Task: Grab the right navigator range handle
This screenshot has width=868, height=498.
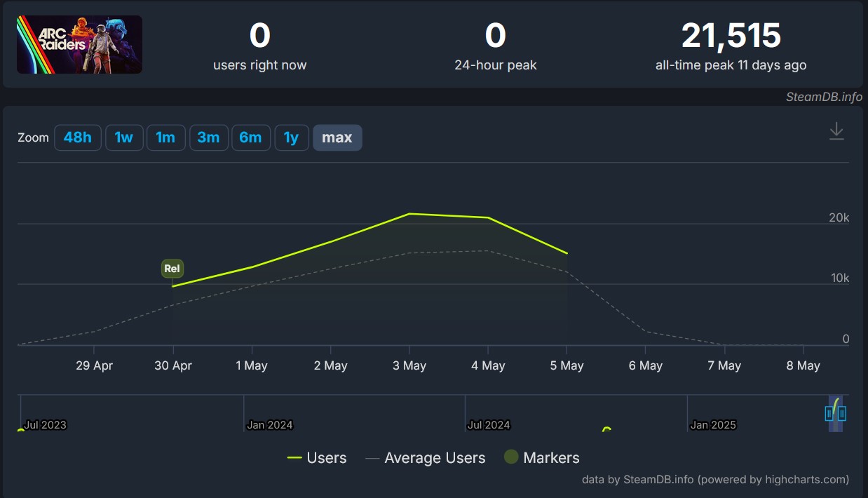Action: [841, 413]
